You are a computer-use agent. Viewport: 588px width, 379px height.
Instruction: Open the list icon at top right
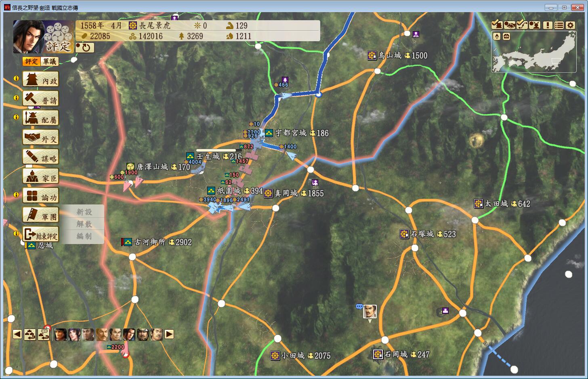[x=559, y=25]
